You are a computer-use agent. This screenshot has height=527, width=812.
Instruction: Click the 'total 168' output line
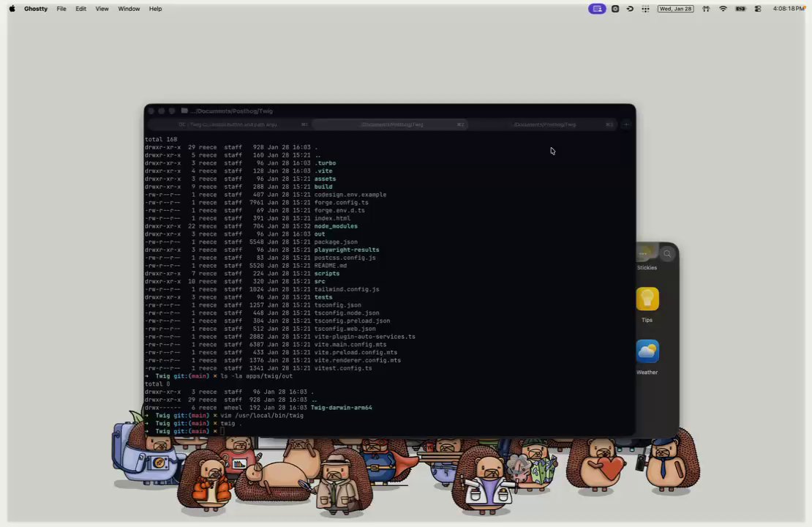point(161,139)
